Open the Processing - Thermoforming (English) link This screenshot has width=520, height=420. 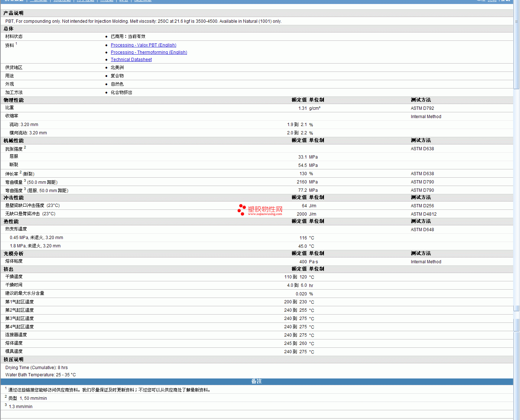(x=149, y=52)
